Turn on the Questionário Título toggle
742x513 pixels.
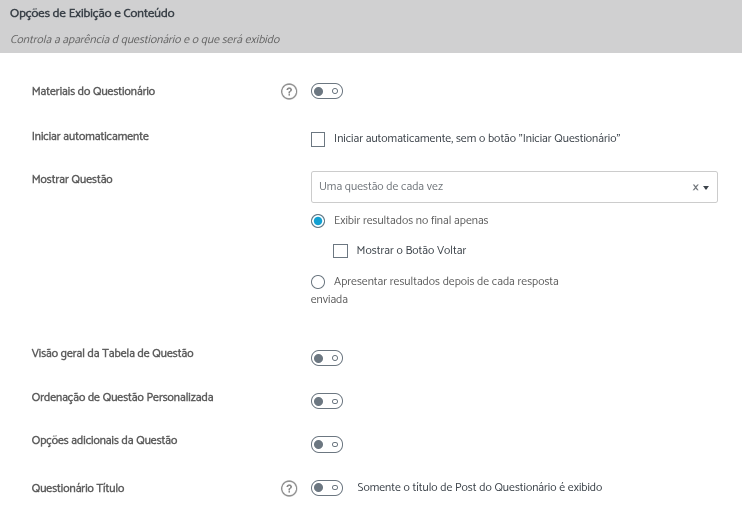tap(327, 488)
